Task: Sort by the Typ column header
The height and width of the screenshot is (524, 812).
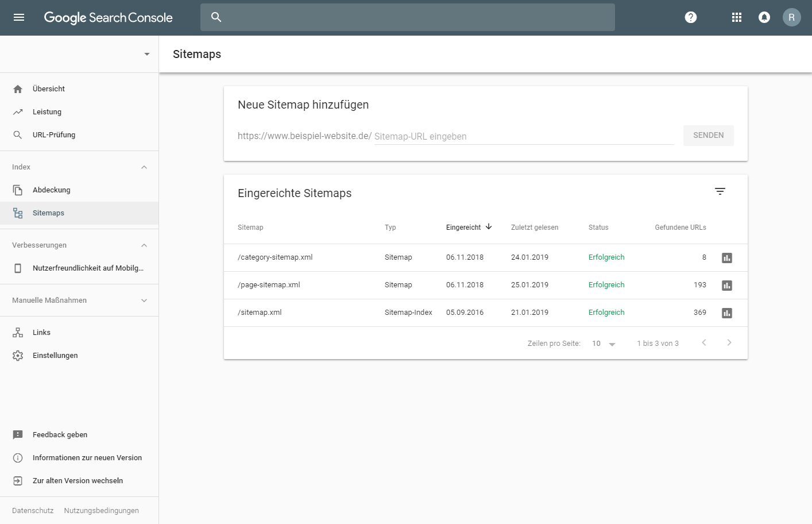Action: (x=390, y=228)
